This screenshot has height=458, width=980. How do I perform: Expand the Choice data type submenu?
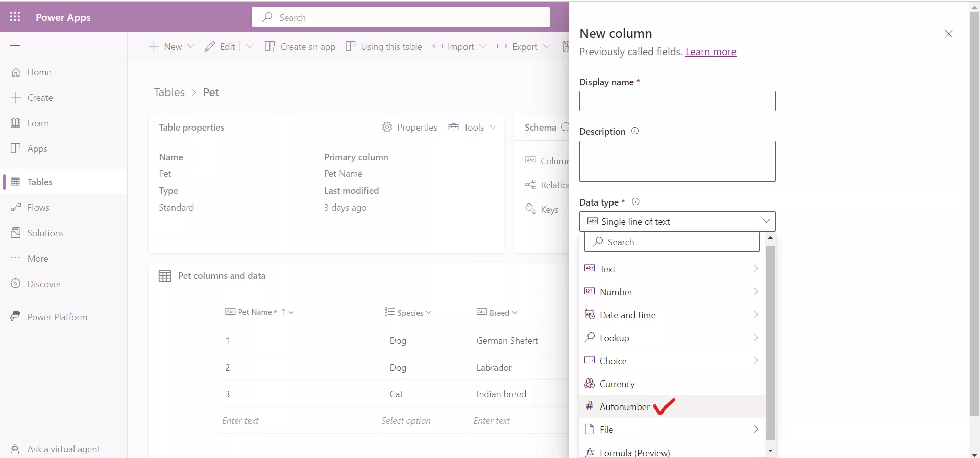pyautogui.click(x=756, y=361)
